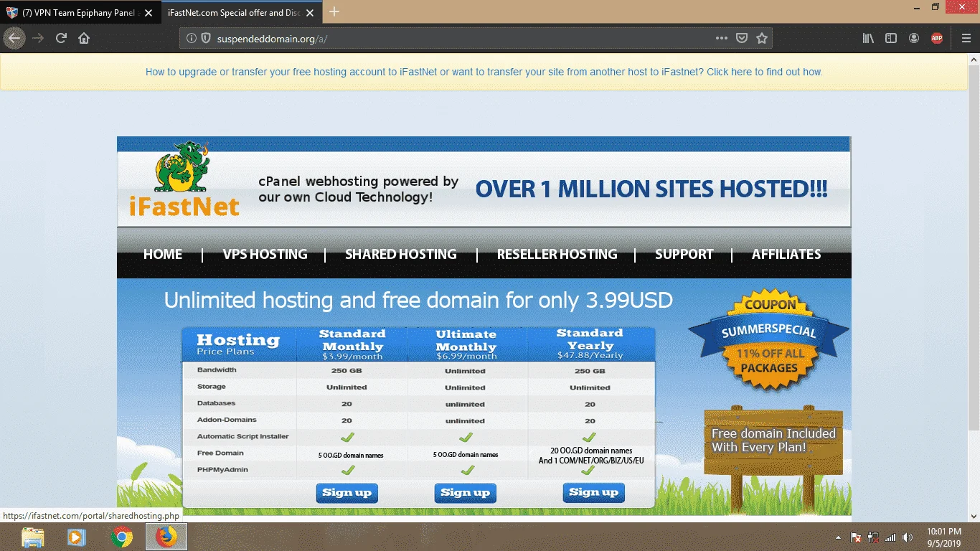Open the tracking protection shield icon
Viewport: 980px width, 551px height.
[205, 39]
